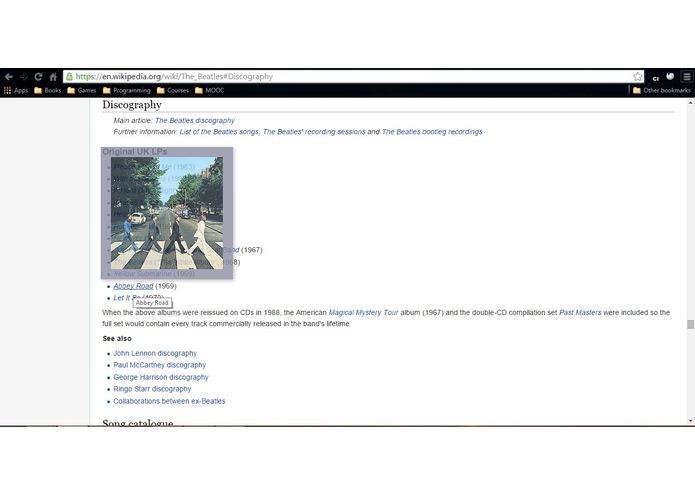The width and height of the screenshot is (695, 494).
Task: Click the 'See also' subheading
Action: point(117,338)
